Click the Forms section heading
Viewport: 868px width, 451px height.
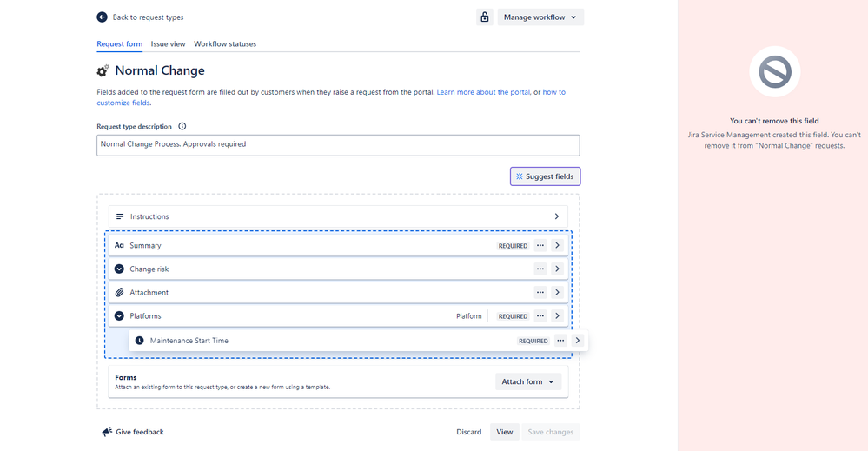126,377
